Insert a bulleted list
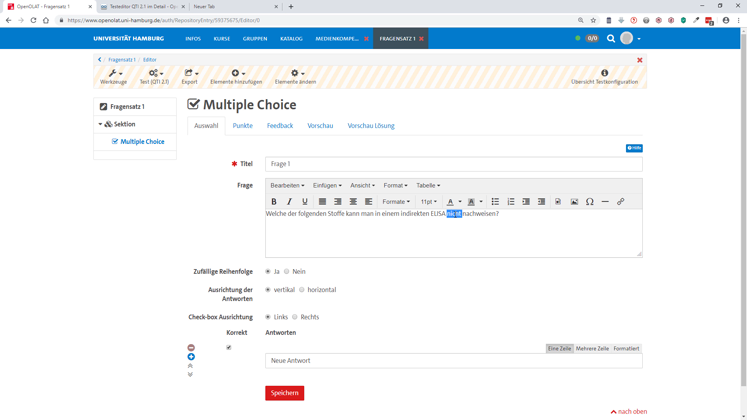Screen dimensions: 747x420 pos(495,202)
